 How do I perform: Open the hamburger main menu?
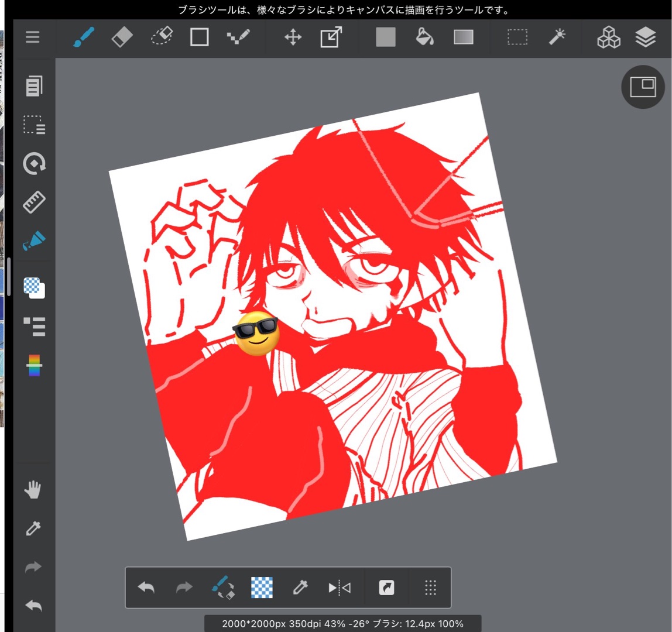[33, 37]
